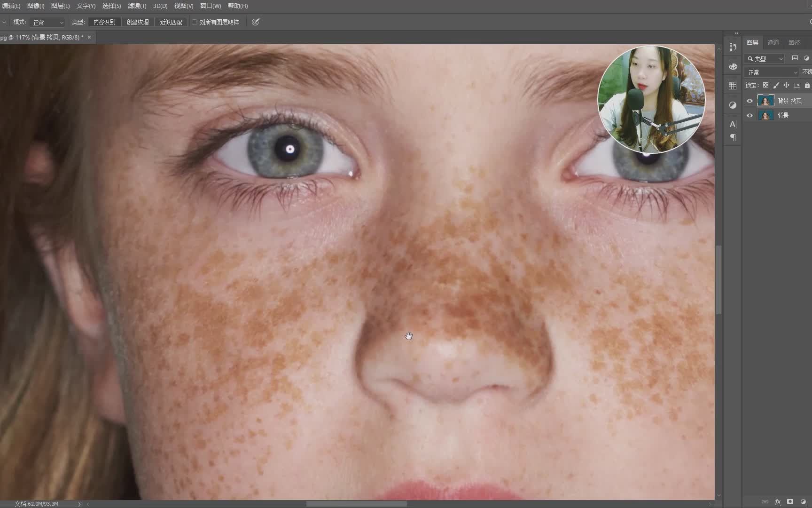Open the layer blend mode 正常 dropdown
Image resolution: width=812 pixels, height=508 pixels.
coord(771,72)
